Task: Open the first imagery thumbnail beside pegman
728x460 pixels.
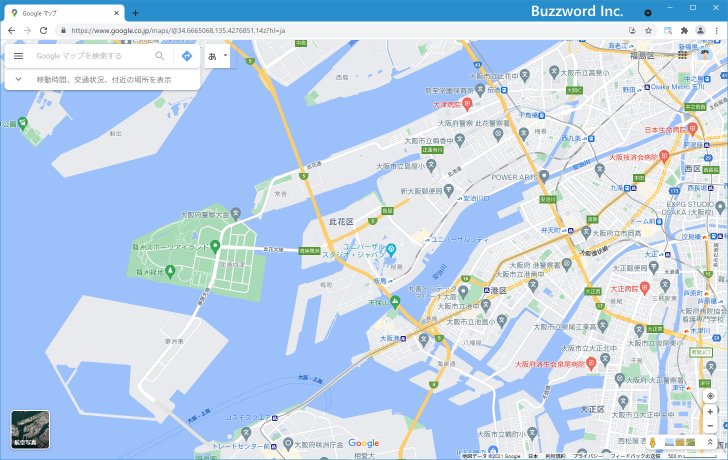Action: click(x=669, y=442)
